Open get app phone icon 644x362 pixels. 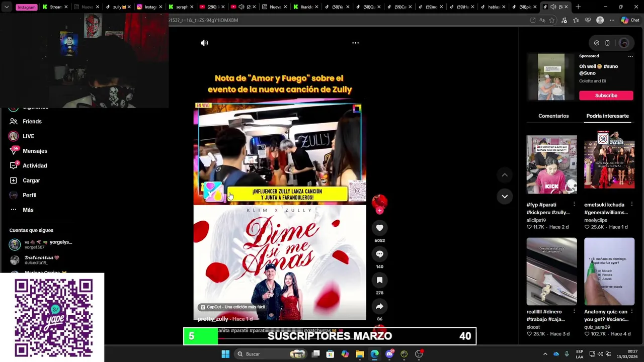607,43
